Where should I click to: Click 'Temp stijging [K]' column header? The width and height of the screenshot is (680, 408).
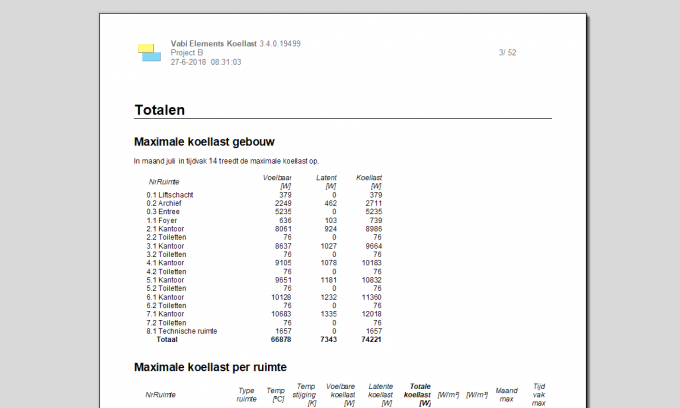tap(305, 395)
